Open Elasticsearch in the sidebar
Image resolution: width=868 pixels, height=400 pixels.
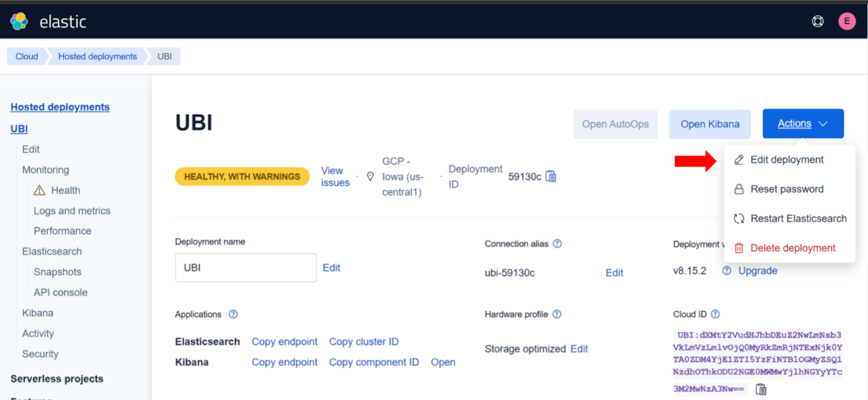coord(52,251)
